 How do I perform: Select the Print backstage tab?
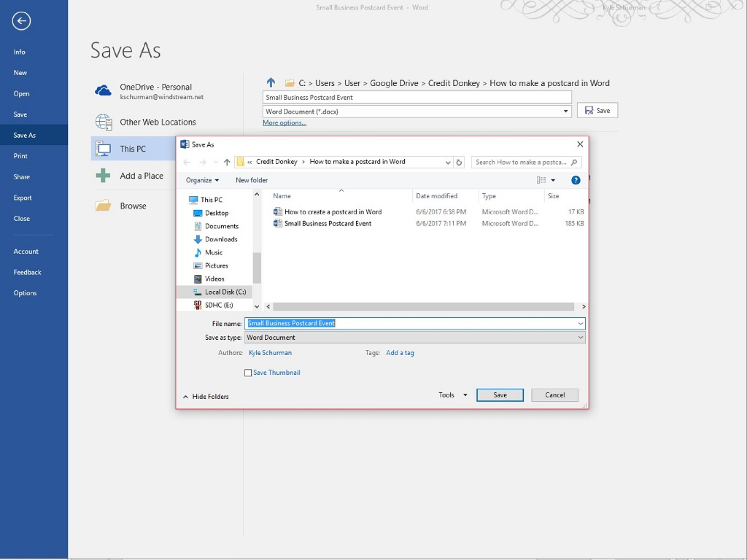(x=21, y=156)
